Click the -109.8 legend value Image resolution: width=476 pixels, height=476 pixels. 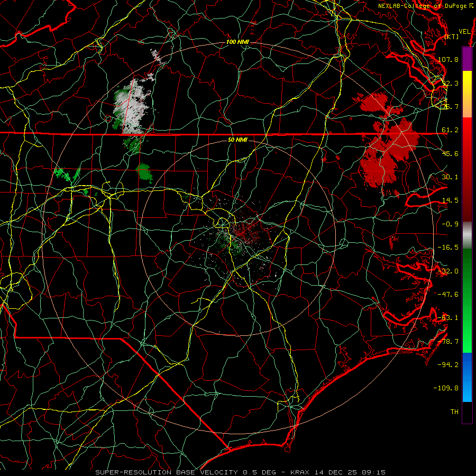click(446, 388)
